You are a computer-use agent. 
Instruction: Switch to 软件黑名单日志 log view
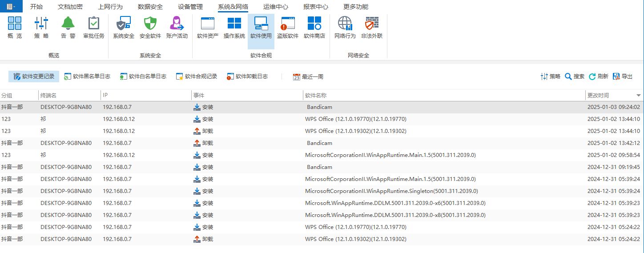pos(87,76)
